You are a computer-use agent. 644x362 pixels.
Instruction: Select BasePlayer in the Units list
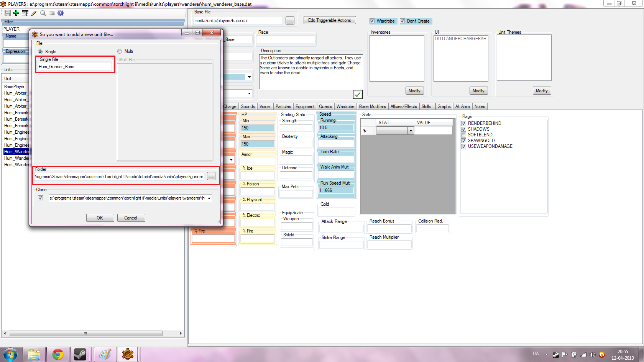15,87
